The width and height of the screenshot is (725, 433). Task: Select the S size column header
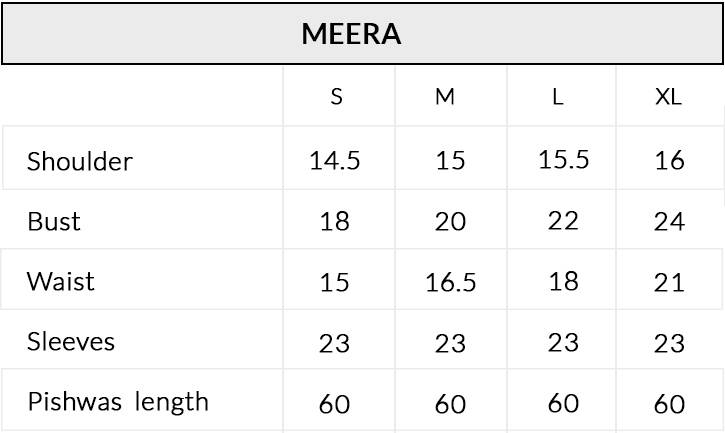pyautogui.click(x=336, y=97)
